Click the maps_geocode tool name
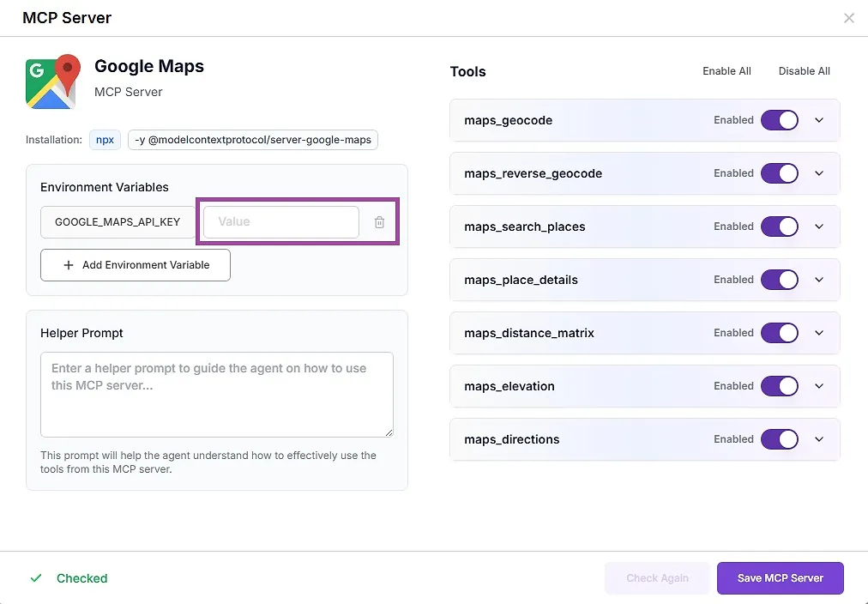This screenshot has width=868, height=604. (508, 120)
